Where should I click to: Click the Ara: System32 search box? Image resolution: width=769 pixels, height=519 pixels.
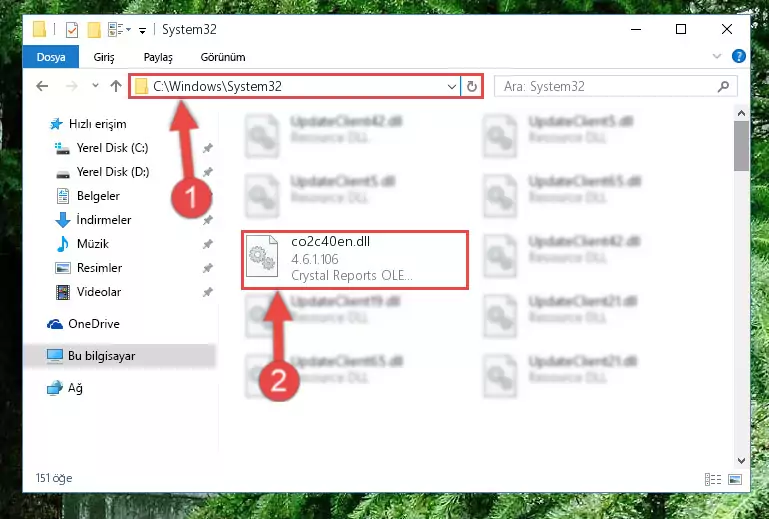615,86
